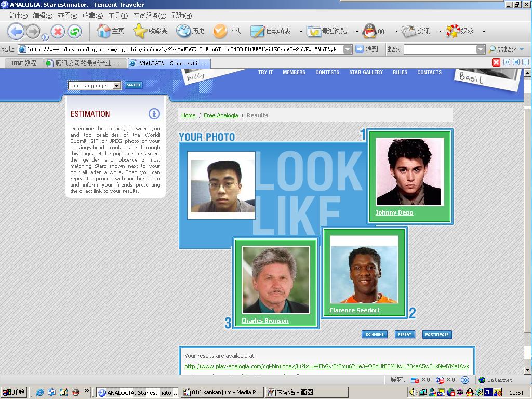Image resolution: width=532 pixels, height=399 pixels.
Task: Click QQ搜索 search button
Action: [502, 49]
